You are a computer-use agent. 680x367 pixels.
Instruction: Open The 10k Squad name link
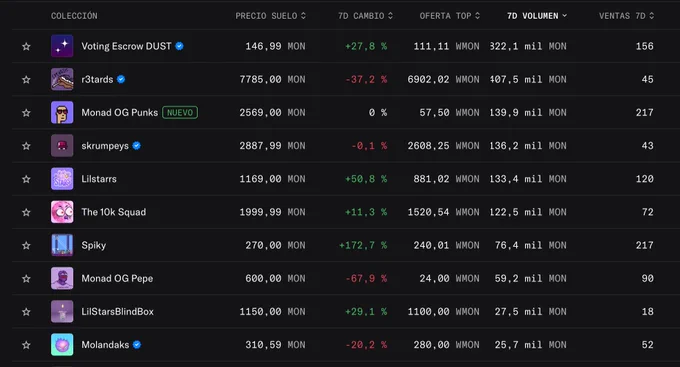click(x=114, y=212)
